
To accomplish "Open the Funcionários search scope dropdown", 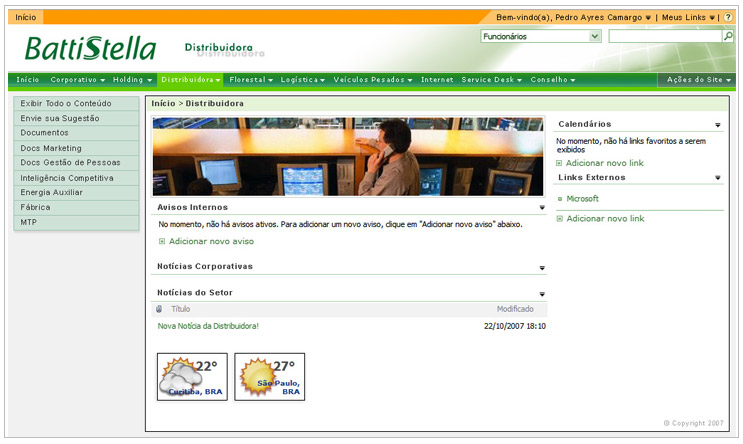I will tap(595, 36).
